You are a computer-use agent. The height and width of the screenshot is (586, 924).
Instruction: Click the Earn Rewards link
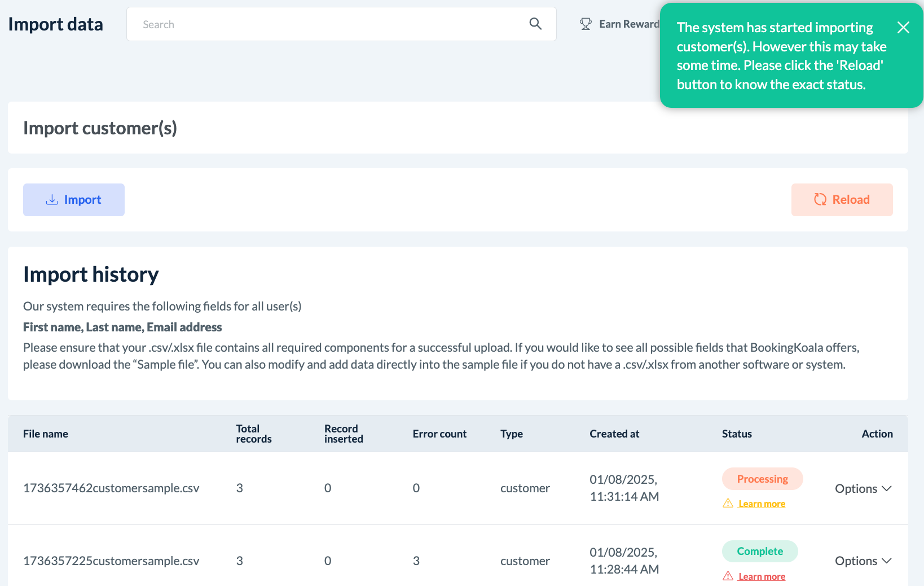(628, 24)
